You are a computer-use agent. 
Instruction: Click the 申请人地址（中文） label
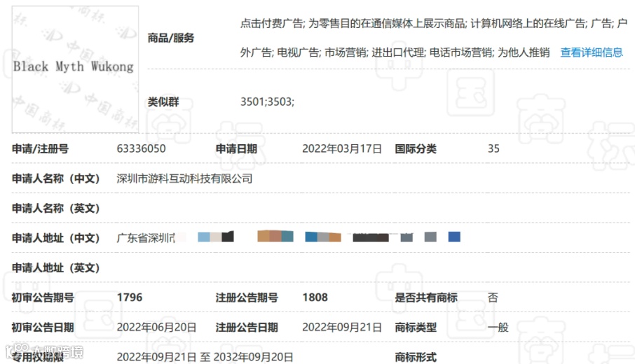(55, 238)
